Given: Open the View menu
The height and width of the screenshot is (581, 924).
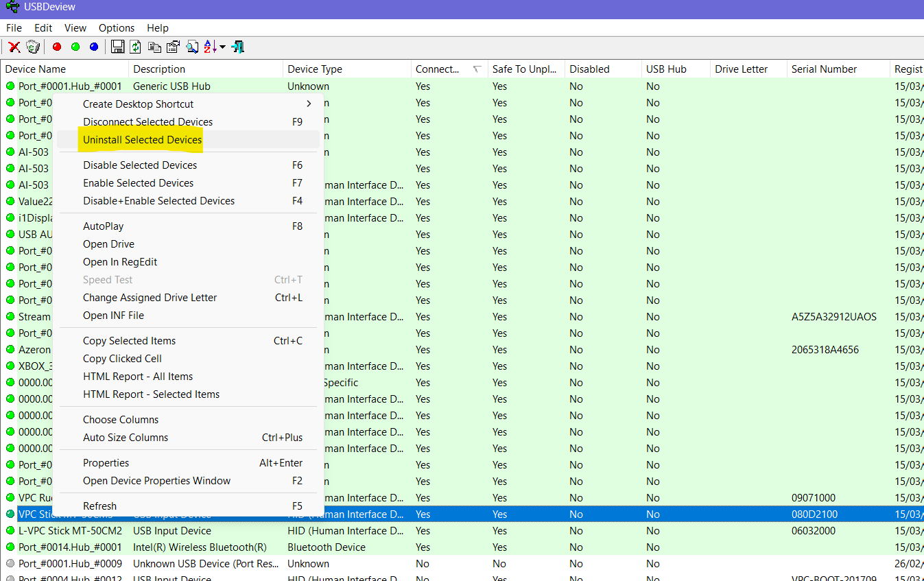Looking at the screenshot, I should click(x=75, y=28).
